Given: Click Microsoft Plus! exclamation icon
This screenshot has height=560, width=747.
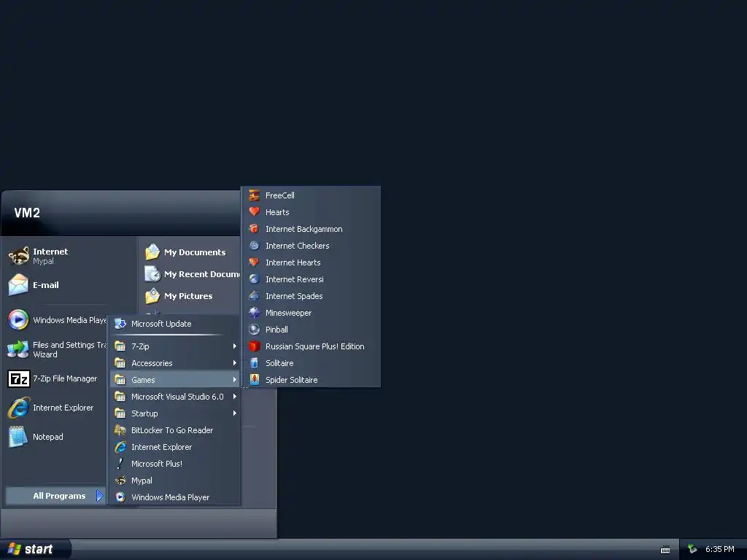Looking at the screenshot, I should [120, 463].
